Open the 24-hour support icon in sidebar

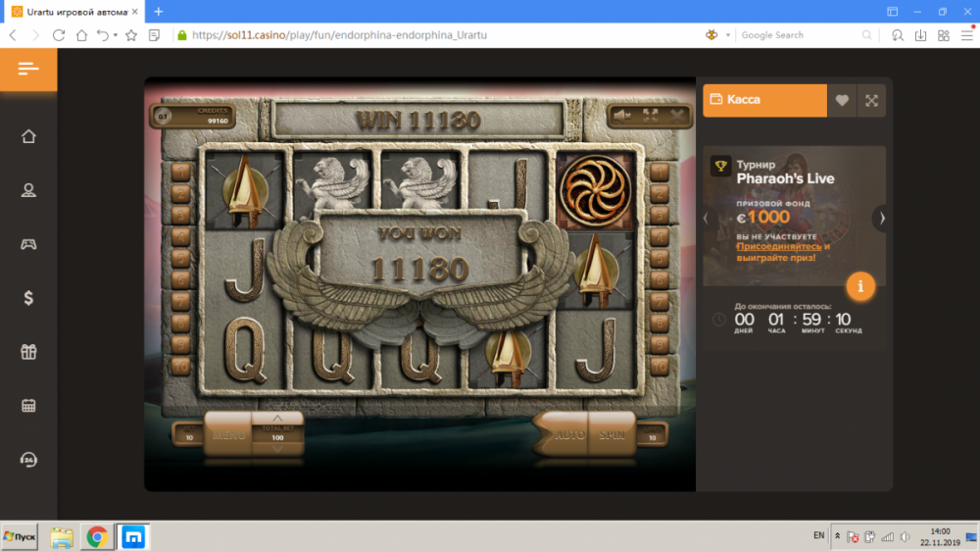28,460
